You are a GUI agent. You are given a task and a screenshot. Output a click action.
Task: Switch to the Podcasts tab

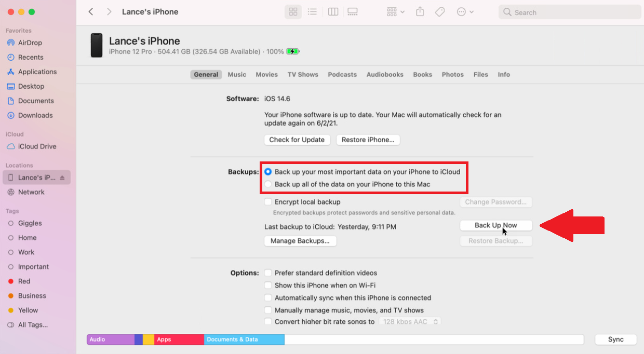tap(342, 74)
